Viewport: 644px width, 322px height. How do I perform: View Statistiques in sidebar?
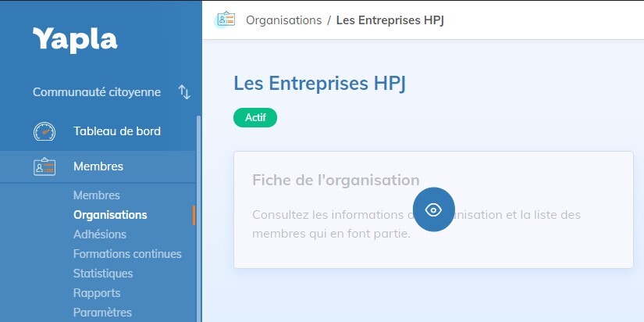[103, 274]
